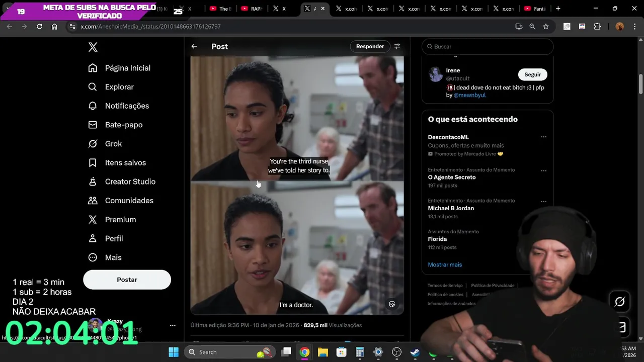
Task: Open Michael B Jordan trend
Action: coord(451,208)
